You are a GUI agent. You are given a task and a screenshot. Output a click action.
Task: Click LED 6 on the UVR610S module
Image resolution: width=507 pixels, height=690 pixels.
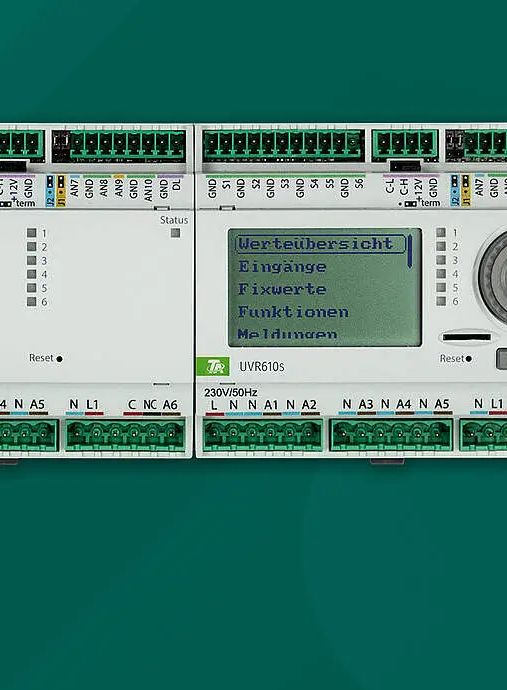pos(441,301)
